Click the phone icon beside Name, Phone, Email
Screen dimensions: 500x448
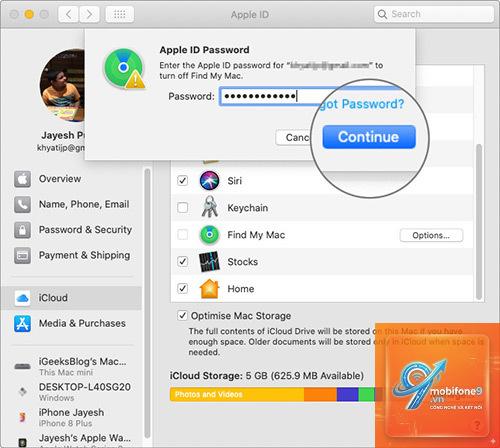click(22, 204)
